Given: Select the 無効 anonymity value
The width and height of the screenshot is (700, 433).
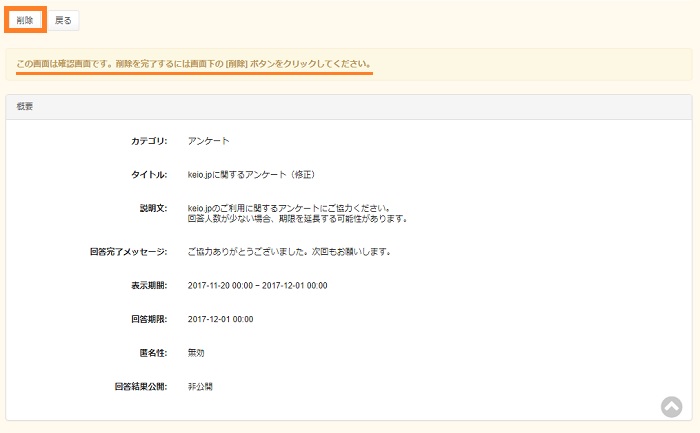Looking at the screenshot, I should [x=196, y=352].
